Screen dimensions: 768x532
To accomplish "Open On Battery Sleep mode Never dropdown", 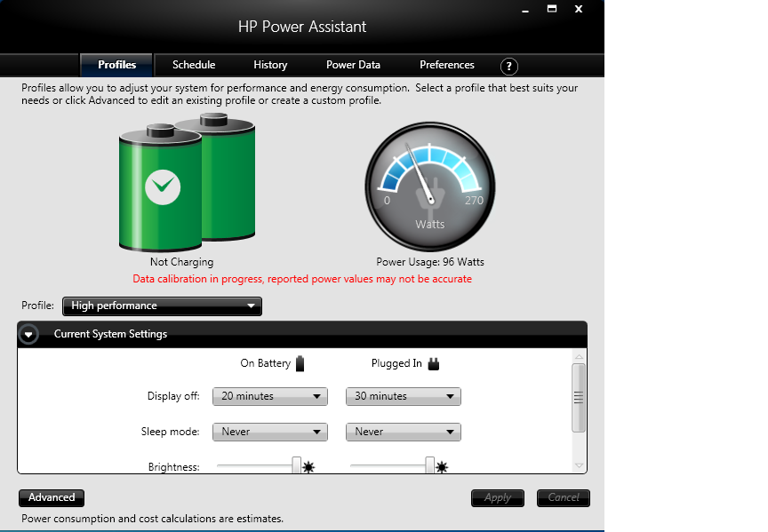I will click(x=270, y=433).
